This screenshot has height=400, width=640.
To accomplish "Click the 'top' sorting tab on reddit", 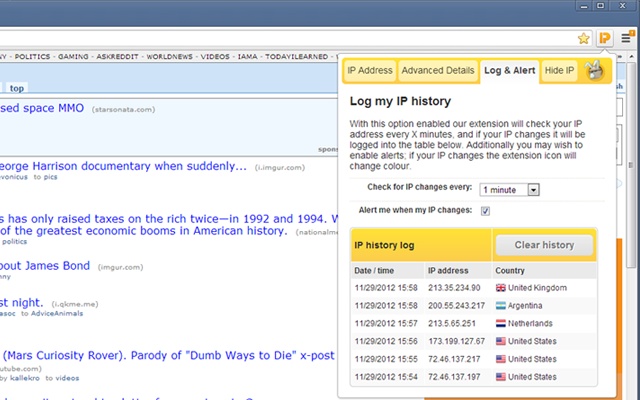I will [17, 87].
